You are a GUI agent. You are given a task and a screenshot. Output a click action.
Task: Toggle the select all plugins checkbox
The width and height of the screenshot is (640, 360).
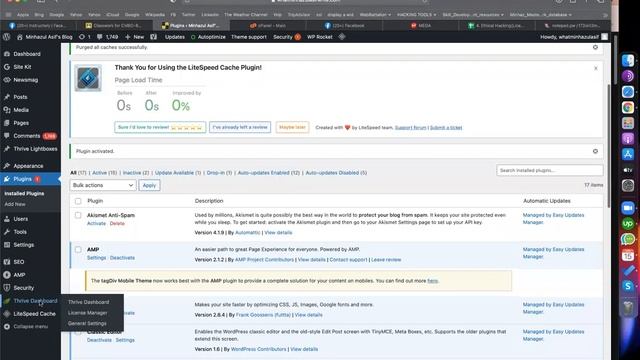(x=78, y=201)
